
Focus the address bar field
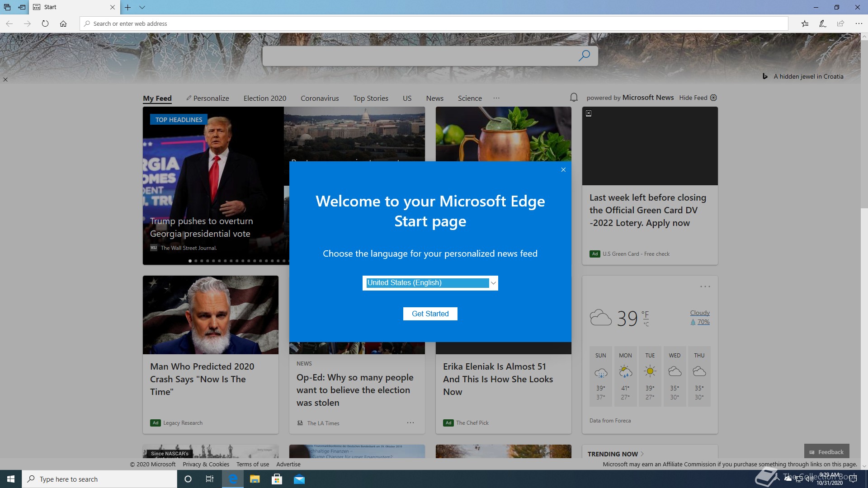(x=434, y=23)
